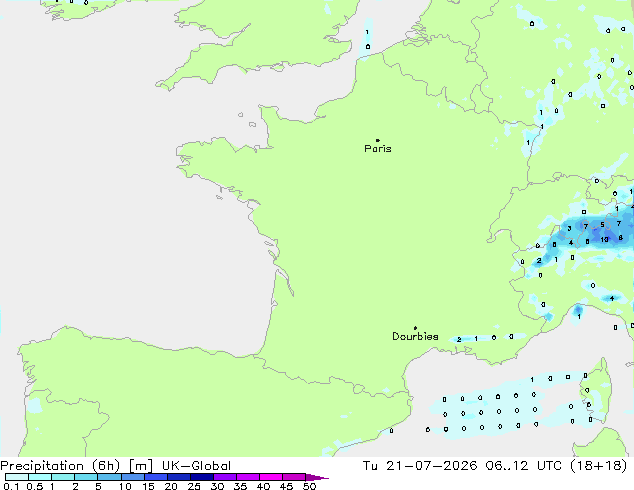Image resolution: width=634 pixels, height=490 pixels.
Task: Select the 15–20 legend color swatch
Action: point(155,477)
